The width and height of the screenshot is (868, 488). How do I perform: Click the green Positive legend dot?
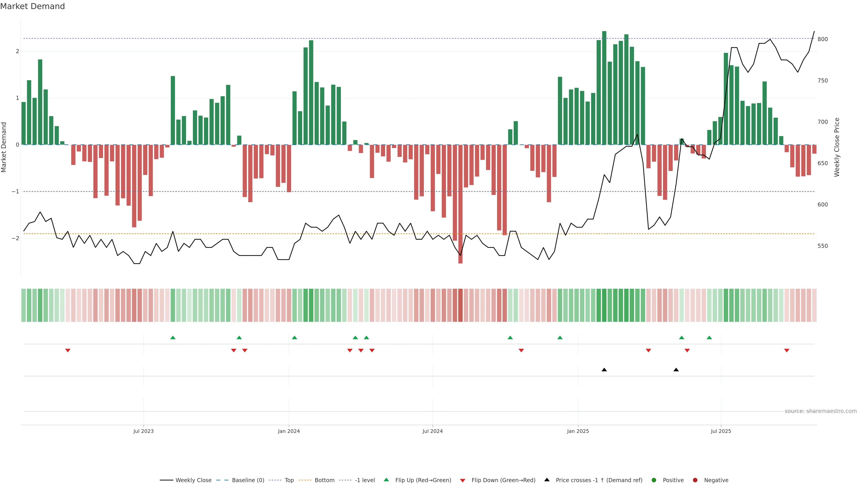(654, 480)
